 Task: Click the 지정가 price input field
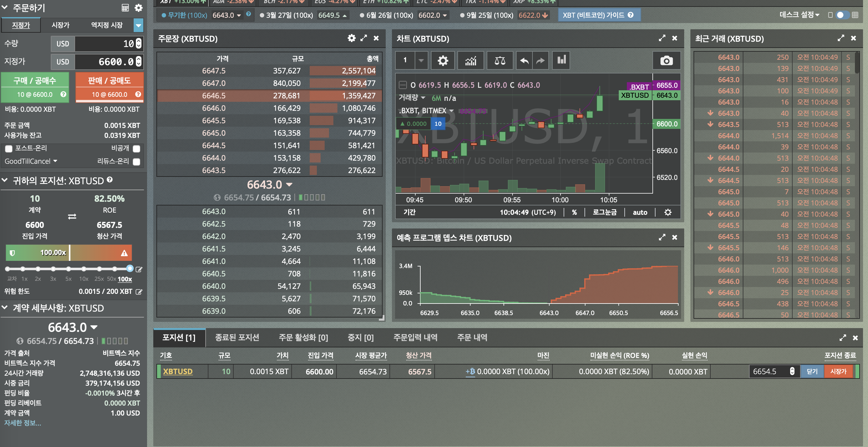click(x=104, y=62)
